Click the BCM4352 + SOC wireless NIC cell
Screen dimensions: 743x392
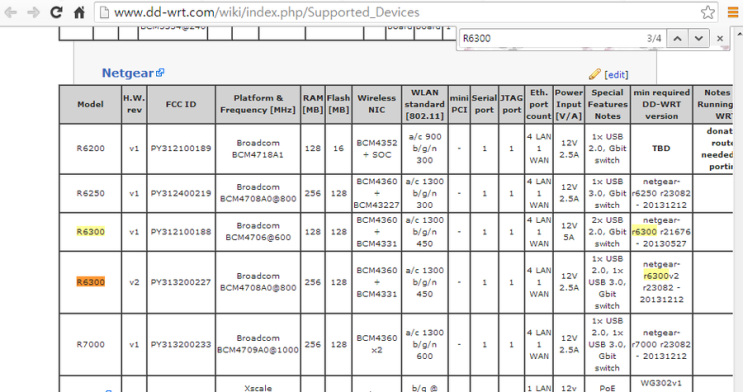pyautogui.click(x=377, y=149)
